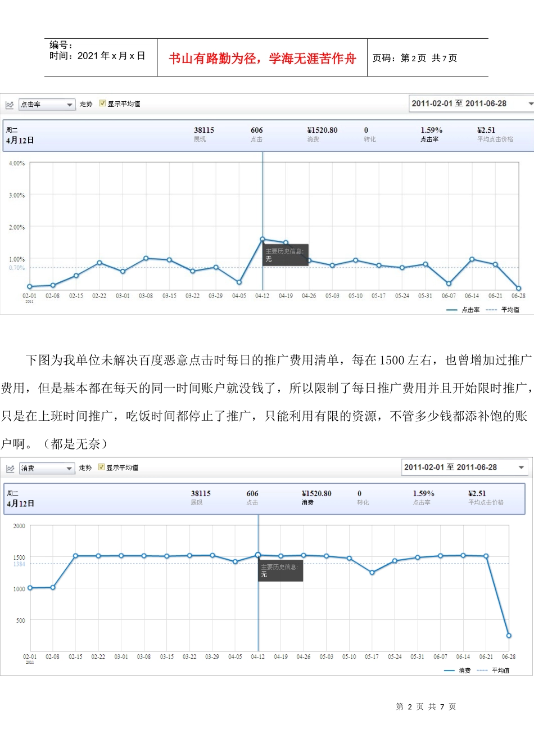Open the 消费 metric dropdown

47,468
